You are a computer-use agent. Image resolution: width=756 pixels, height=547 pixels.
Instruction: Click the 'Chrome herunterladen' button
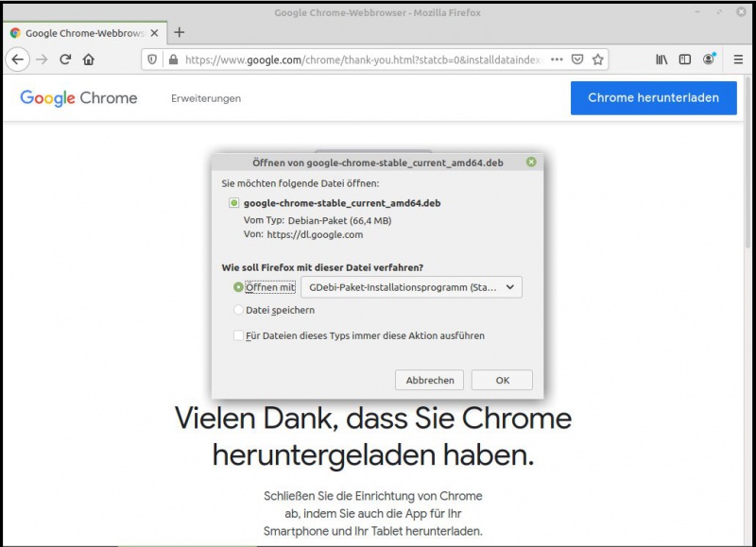pyautogui.click(x=654, y=98)
